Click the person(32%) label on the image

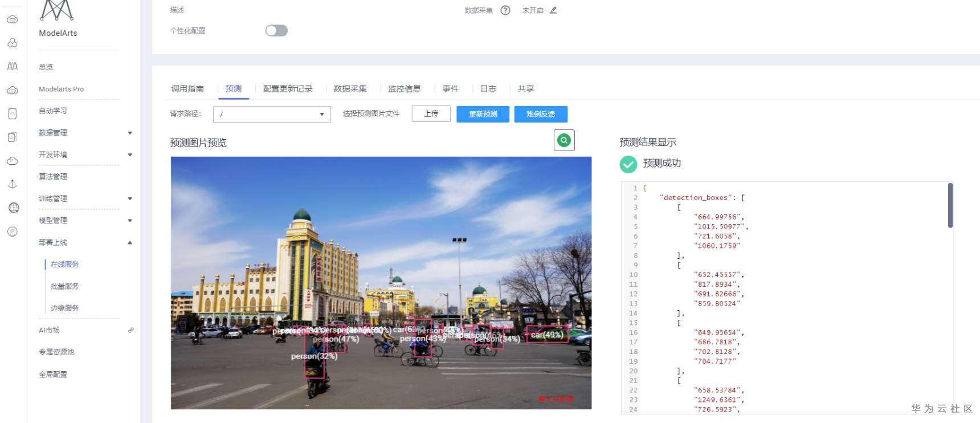point(314,356)
